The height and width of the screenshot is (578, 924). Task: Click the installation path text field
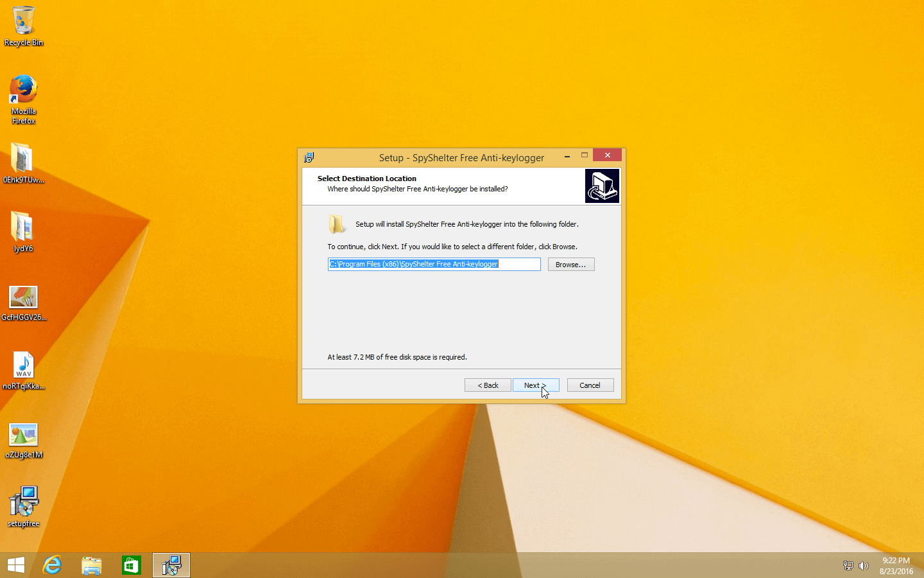tap(434, 264)
